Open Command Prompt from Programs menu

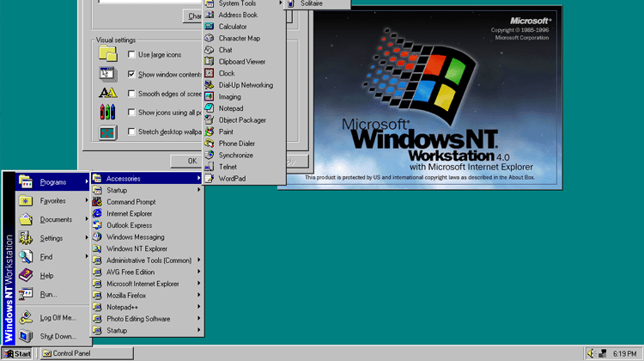[x=147, y=202]
